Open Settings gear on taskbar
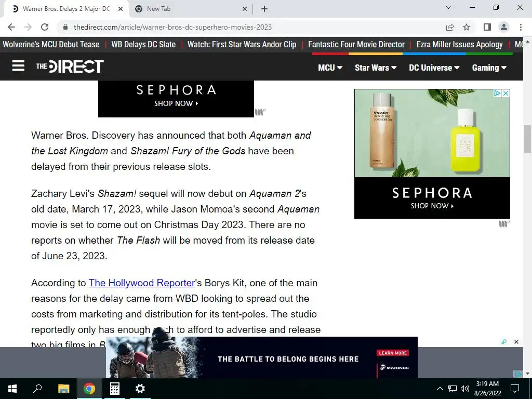 point(140,389)
